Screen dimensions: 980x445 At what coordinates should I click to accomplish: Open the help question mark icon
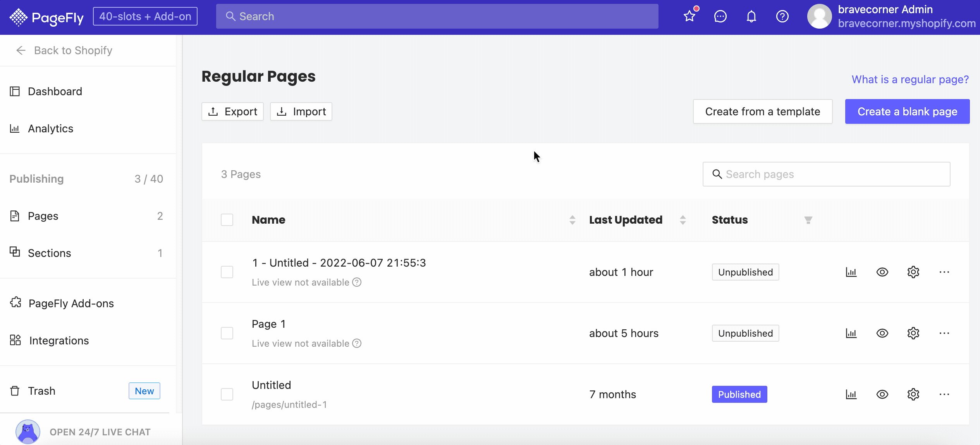pyautogui.click(x=782, y=16)
